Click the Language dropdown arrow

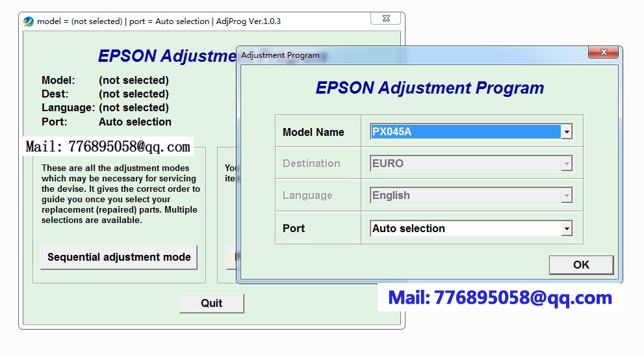pyautogui.click(x=567, y=196)
